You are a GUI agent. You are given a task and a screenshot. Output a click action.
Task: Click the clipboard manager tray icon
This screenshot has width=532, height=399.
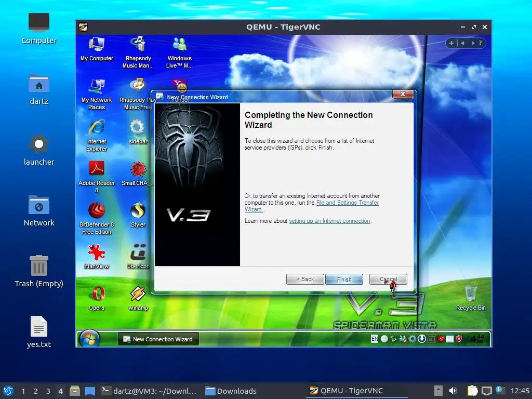point(472,391)
